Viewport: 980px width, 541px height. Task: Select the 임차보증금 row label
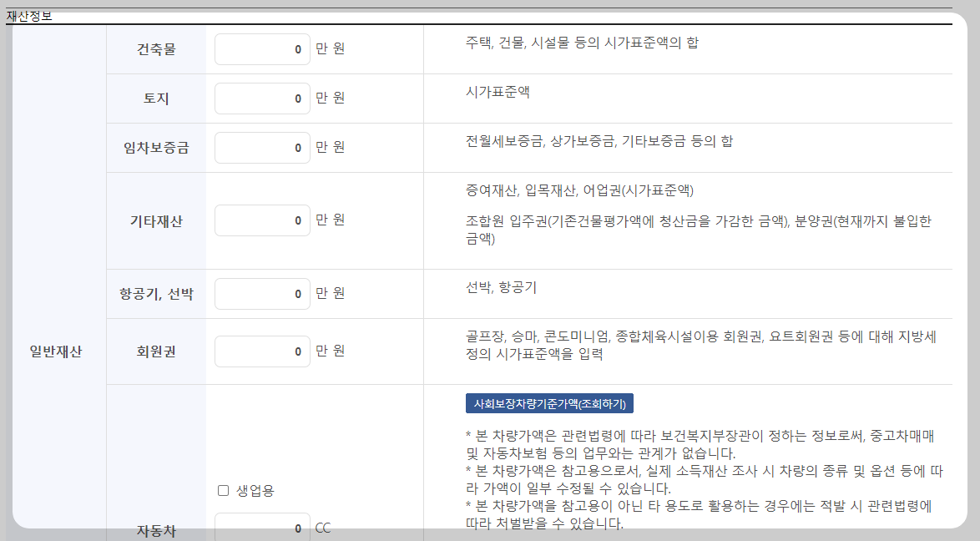click(x=156, y=147)
